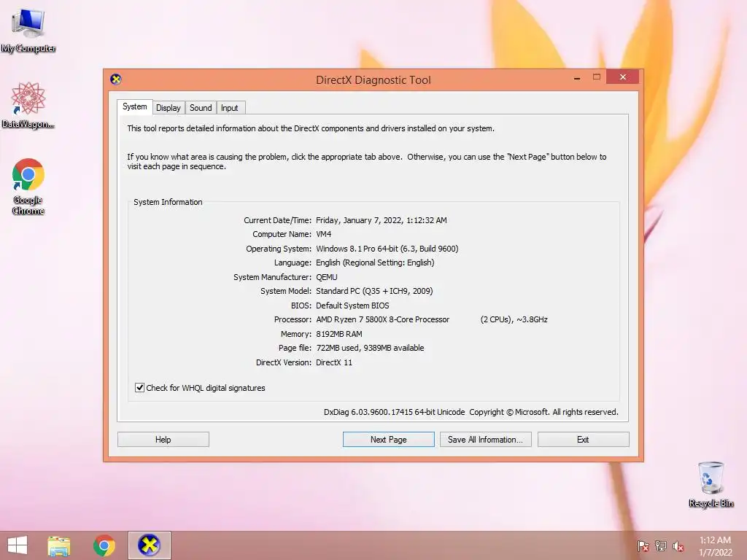Select the '(2 CPUs), ~3.8GHz' text

514,319
